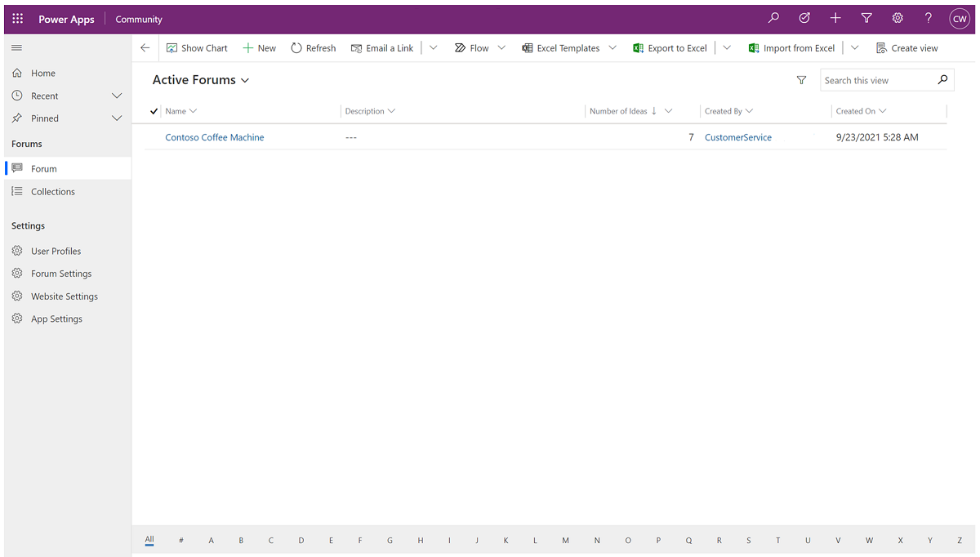This screenshot has width=980, height=557.
Task: Filter by letter C
Action: coord(271,541)
